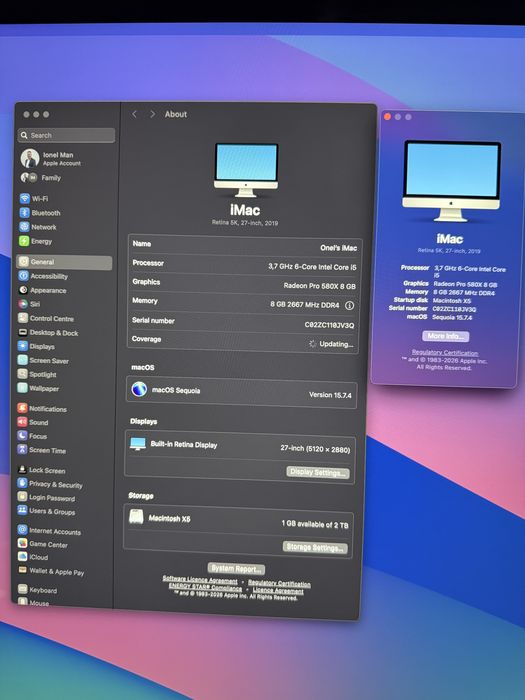Click the Macintosh XS disk icon
The width and height of the screenshot is (525, 700).
(x=136, y=517)
